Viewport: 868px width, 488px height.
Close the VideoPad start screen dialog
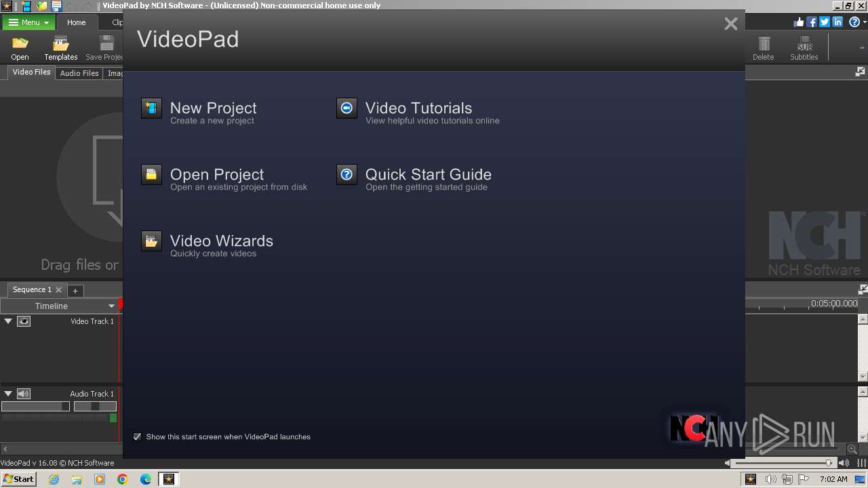click(730, 24)
